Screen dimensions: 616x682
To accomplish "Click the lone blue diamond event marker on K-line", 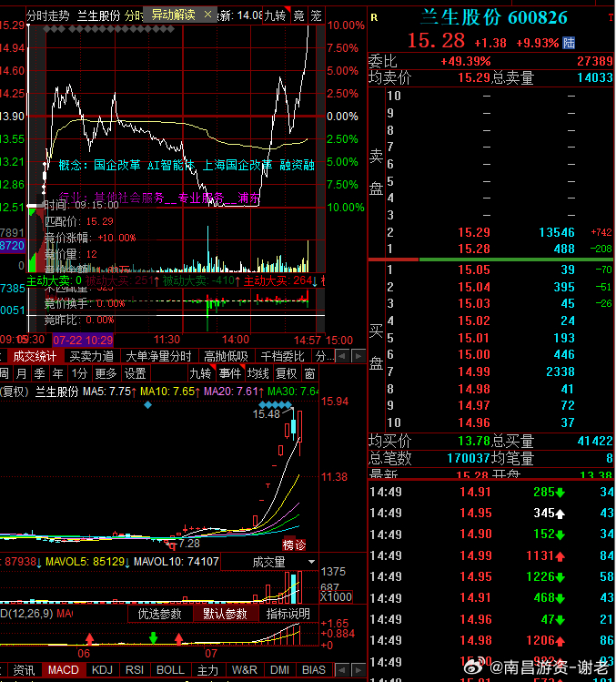I will 147,405.
